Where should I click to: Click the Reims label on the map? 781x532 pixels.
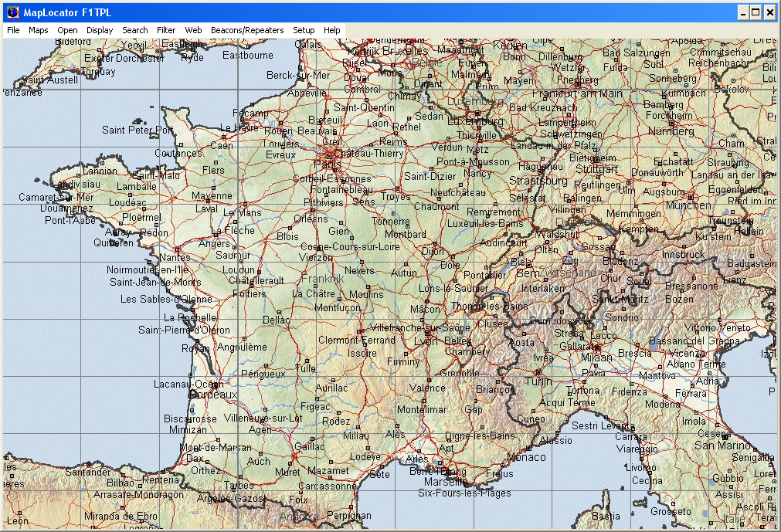(393, 141)
